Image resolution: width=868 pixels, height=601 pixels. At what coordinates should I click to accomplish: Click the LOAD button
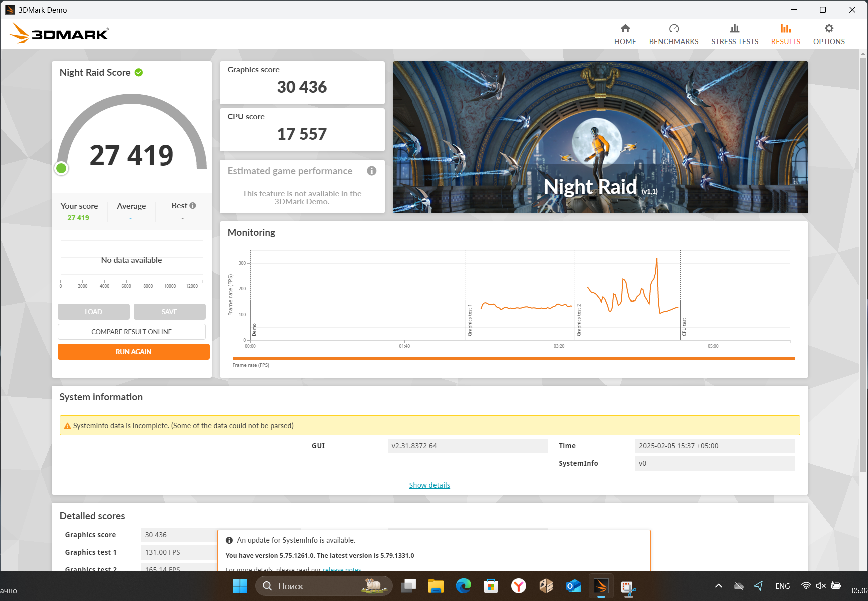[93, 312]
